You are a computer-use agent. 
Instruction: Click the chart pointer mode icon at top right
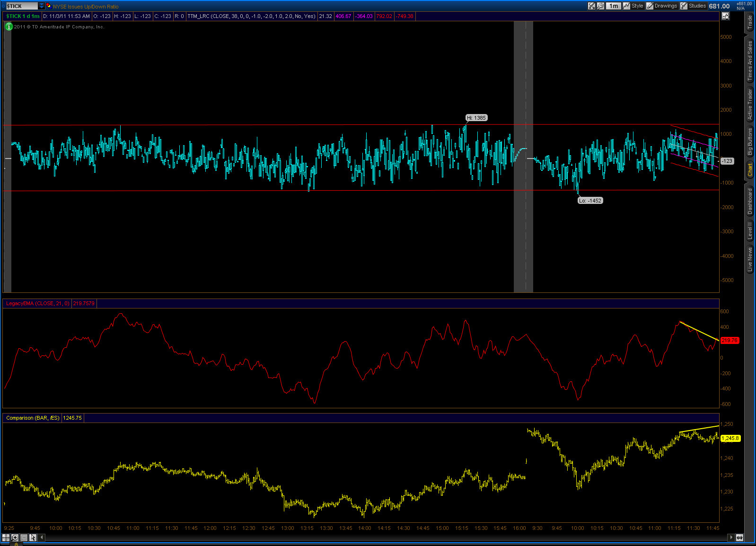(725, 16)
